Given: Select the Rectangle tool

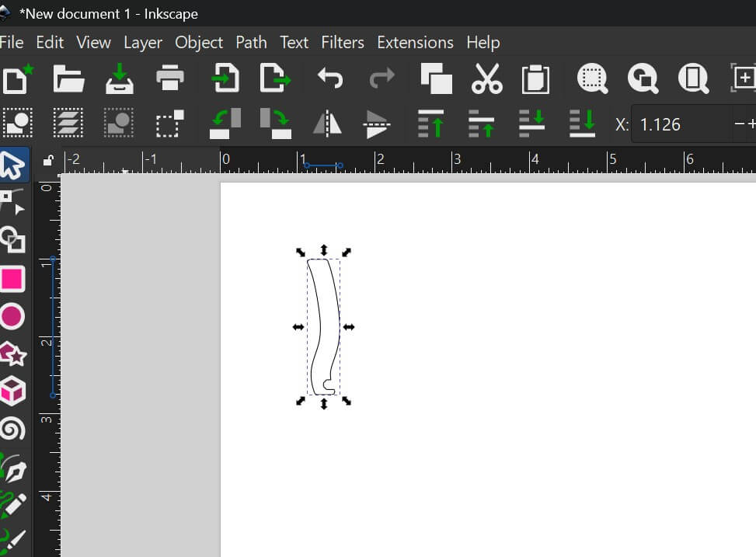Looking at the screenshot, I should (12, 279).
